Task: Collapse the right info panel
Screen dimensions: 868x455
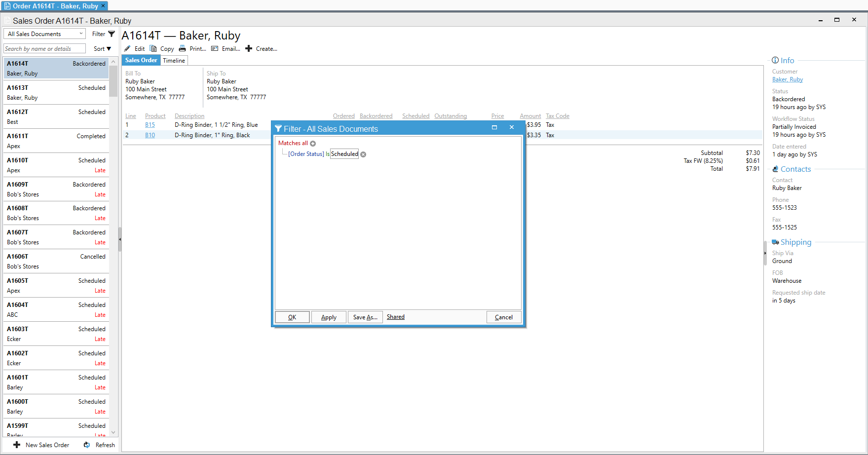Action: [765, 253]
